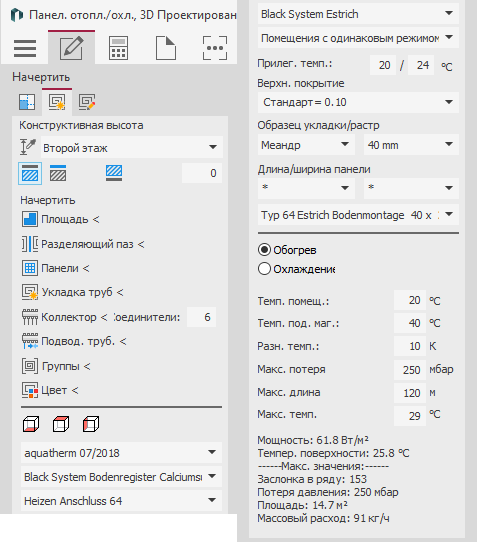Switch to the calculator tab icon
This screenshot has height=542, width=477.
pos(118,48)
